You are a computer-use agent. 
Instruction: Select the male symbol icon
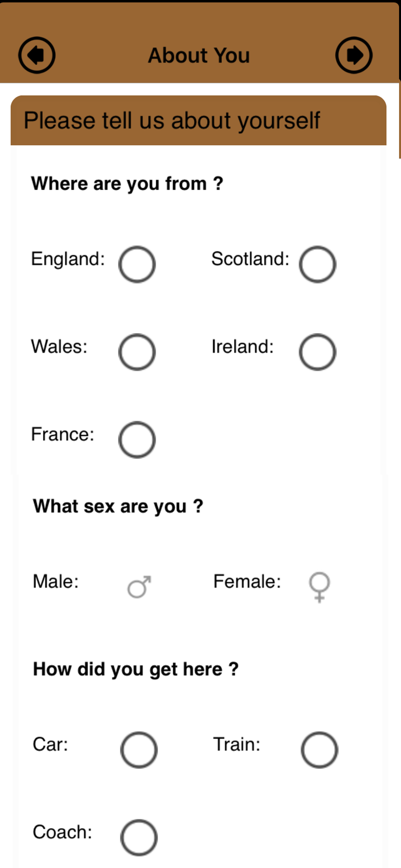(x=139, y=587)
